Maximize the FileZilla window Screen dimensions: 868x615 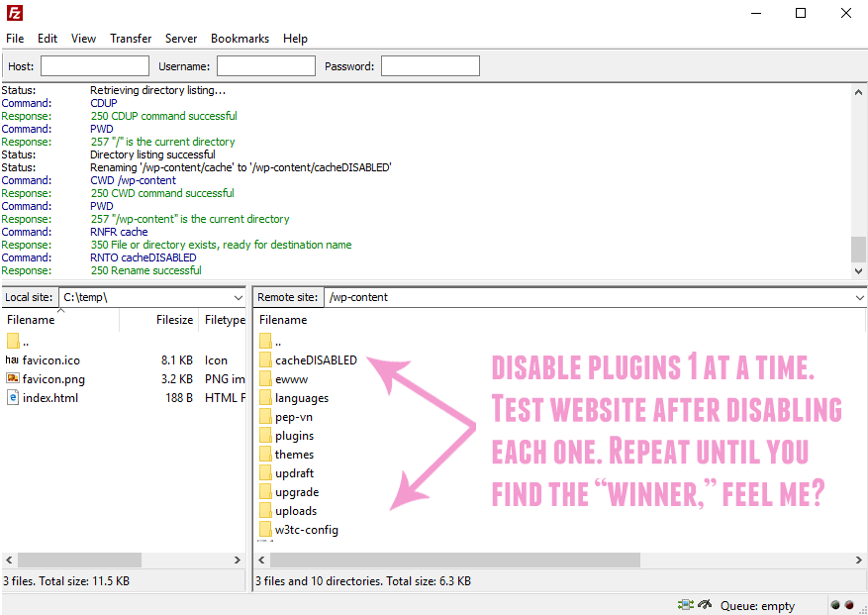(x=801, y=13)
